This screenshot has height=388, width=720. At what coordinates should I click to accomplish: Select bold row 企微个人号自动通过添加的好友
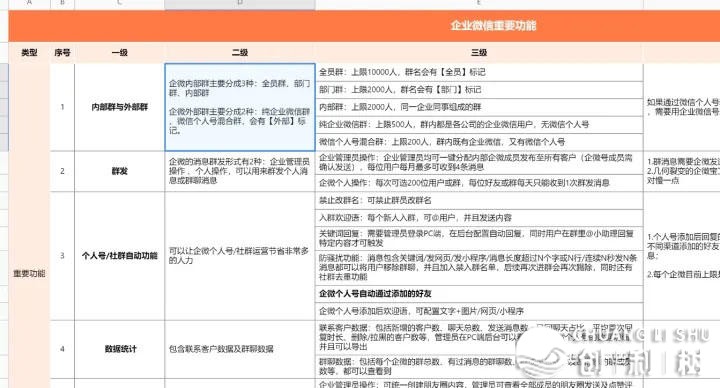click(479, 294)
